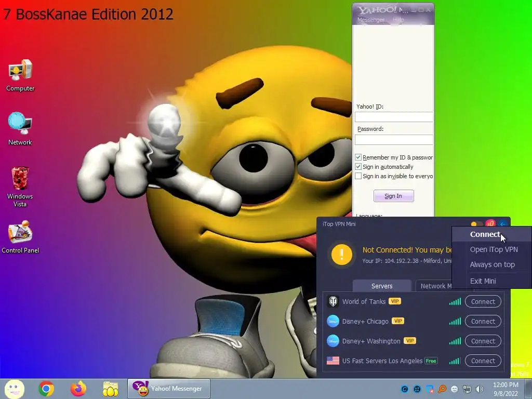Check Sign in as invisible to everyone
Screen dimensions: 532x399
[x=358, y=176]
